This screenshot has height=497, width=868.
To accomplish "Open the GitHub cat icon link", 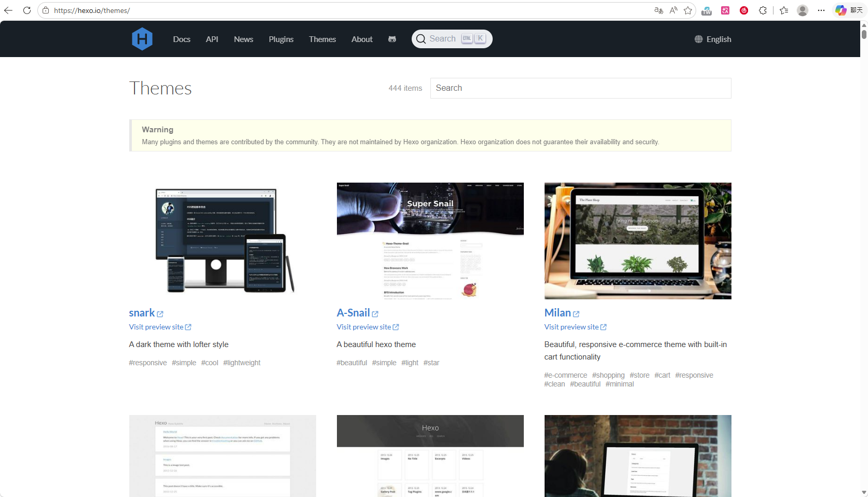I will point(392,39).
